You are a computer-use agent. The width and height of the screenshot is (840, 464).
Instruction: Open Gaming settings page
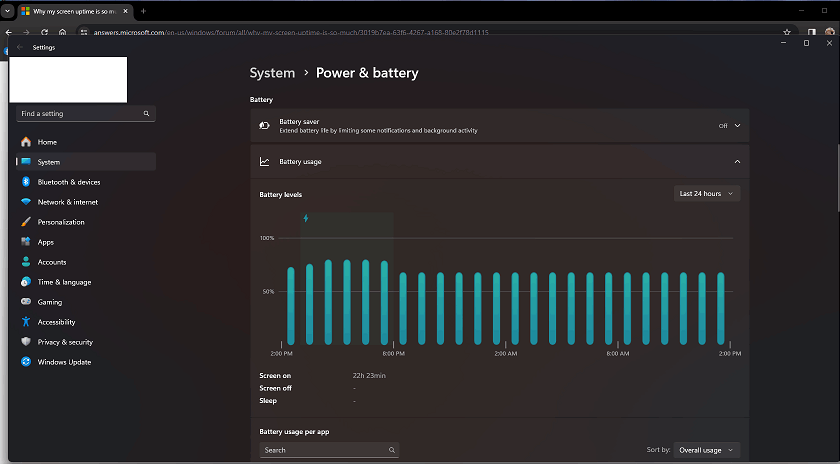[86, 302]
